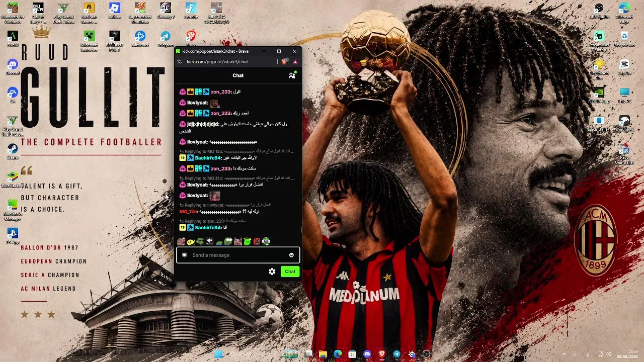Open OBS Studio from the taskbar
This screenshot has width=644, height=362.
pyautogui.click(x=426, y=354)
